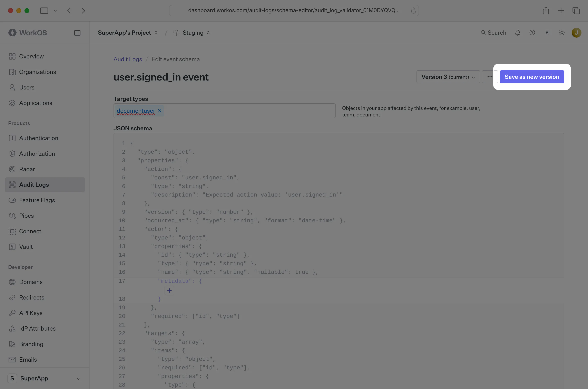The width and height of the screenshot is (588, 389).
Task: Open Safari share sheet
Action: click(x=546, y=11)
